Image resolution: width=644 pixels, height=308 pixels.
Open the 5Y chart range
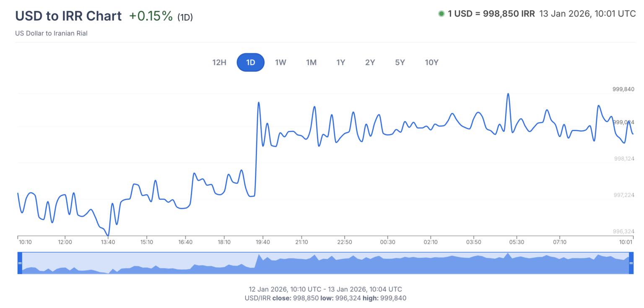pyautogui.click(x=399, y=62)
